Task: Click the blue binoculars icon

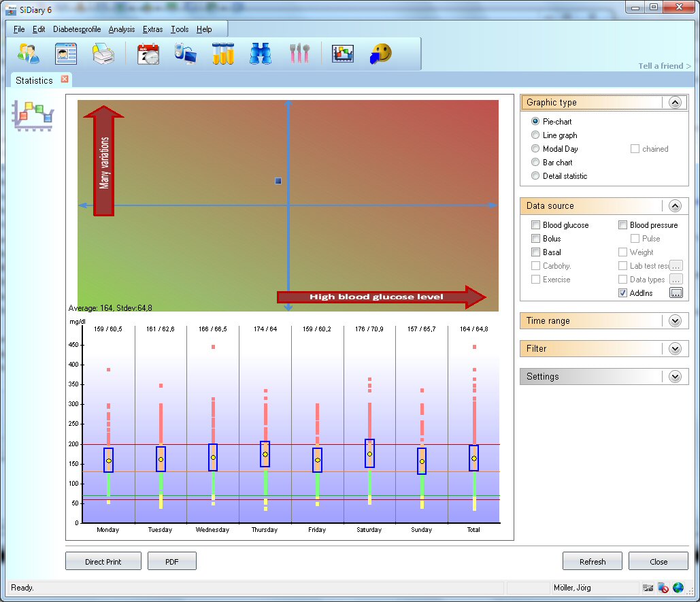Action: click(x=260, y=53)
